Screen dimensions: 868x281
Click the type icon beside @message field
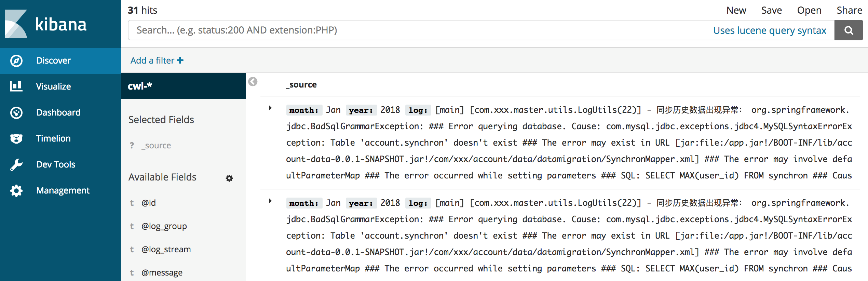[x=132, y=273]
